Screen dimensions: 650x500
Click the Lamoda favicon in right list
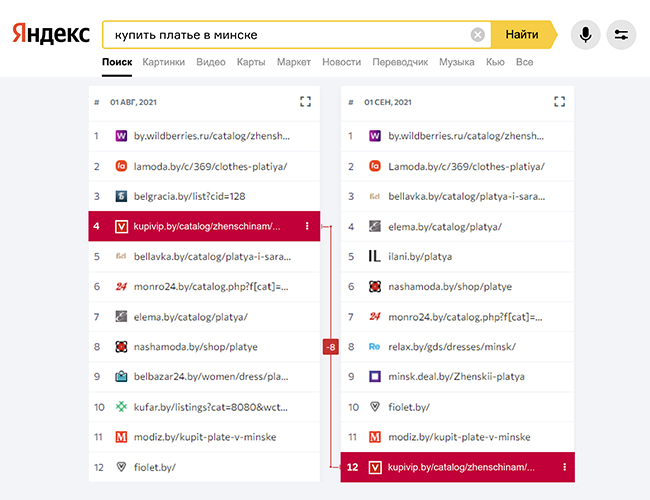tap(375, 166)
